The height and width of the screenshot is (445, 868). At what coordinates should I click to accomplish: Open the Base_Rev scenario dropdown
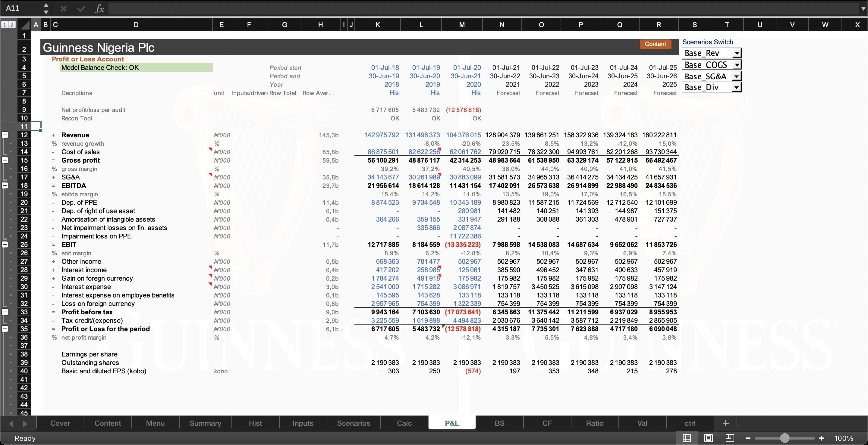[737, 53]
